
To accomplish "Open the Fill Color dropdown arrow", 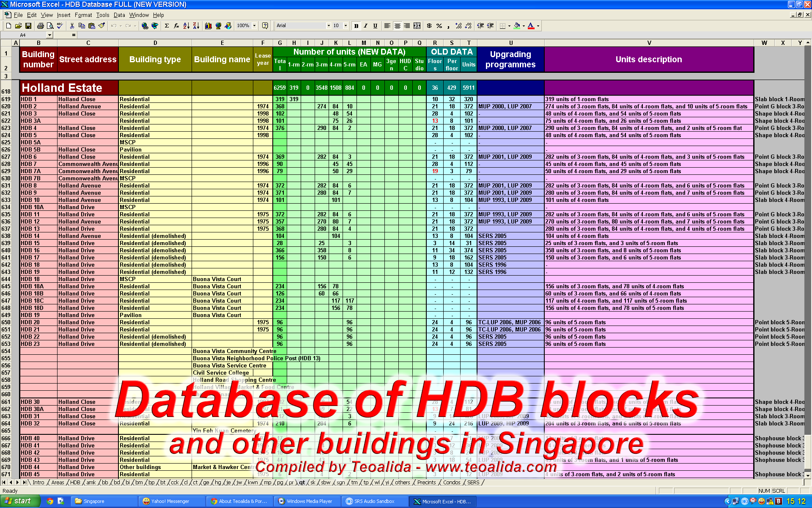I will [x=524, y=26].
